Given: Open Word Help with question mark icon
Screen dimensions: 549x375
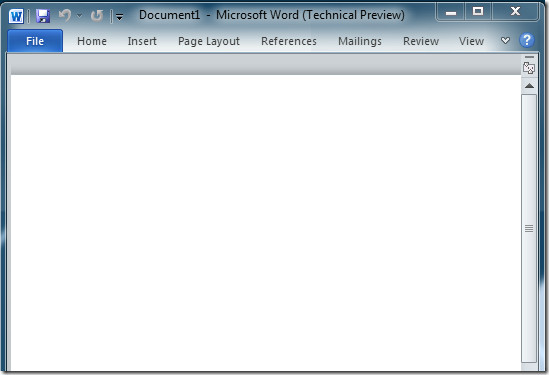Looking at the screenshot, I should coord(527,40).
